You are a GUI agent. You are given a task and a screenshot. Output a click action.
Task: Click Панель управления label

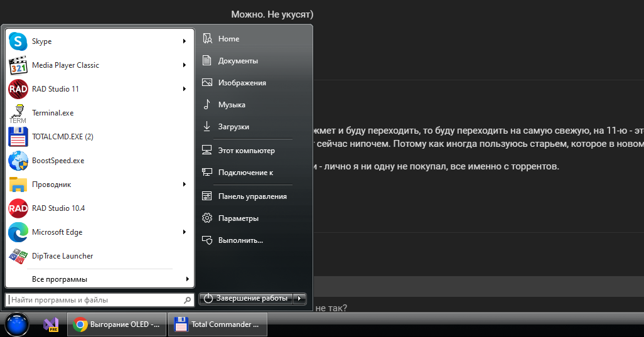point(252,196)
